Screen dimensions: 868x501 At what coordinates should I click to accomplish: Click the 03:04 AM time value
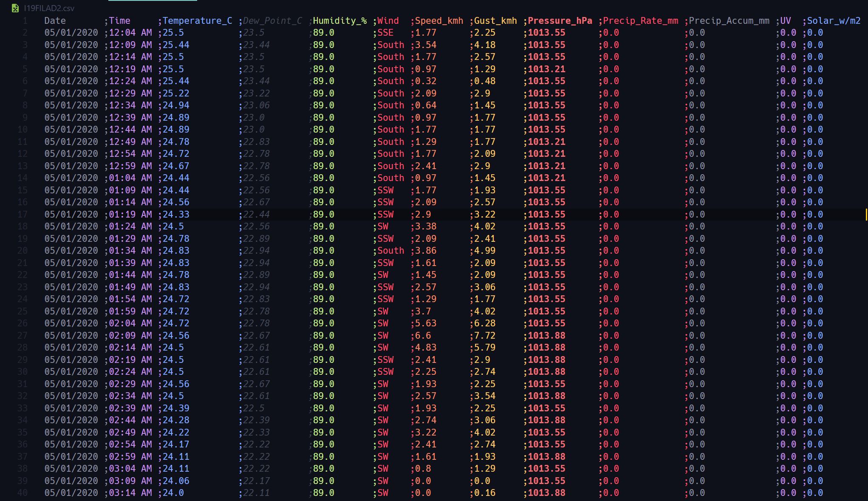pyautogui.click(x=130, y=469)
